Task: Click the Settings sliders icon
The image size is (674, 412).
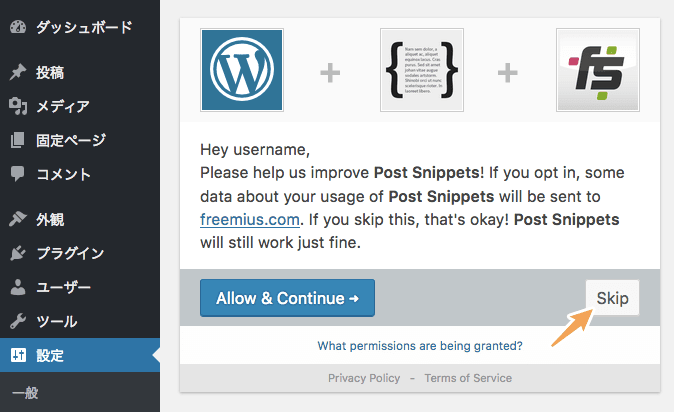Action: point(18,355)
